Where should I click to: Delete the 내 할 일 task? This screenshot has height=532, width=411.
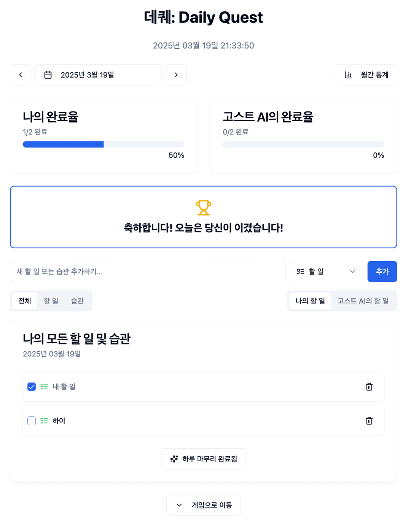369,387
